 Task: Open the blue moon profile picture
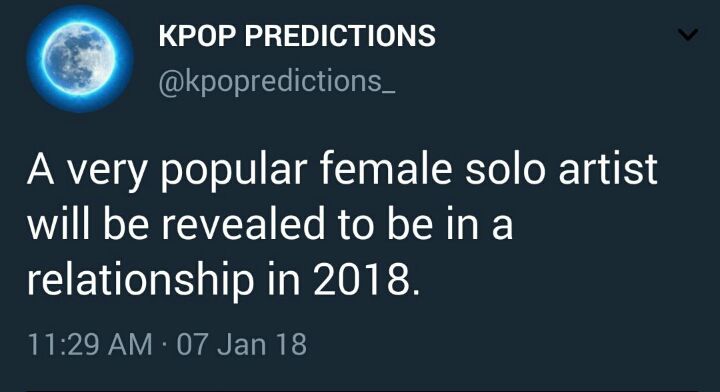[79, 59]
